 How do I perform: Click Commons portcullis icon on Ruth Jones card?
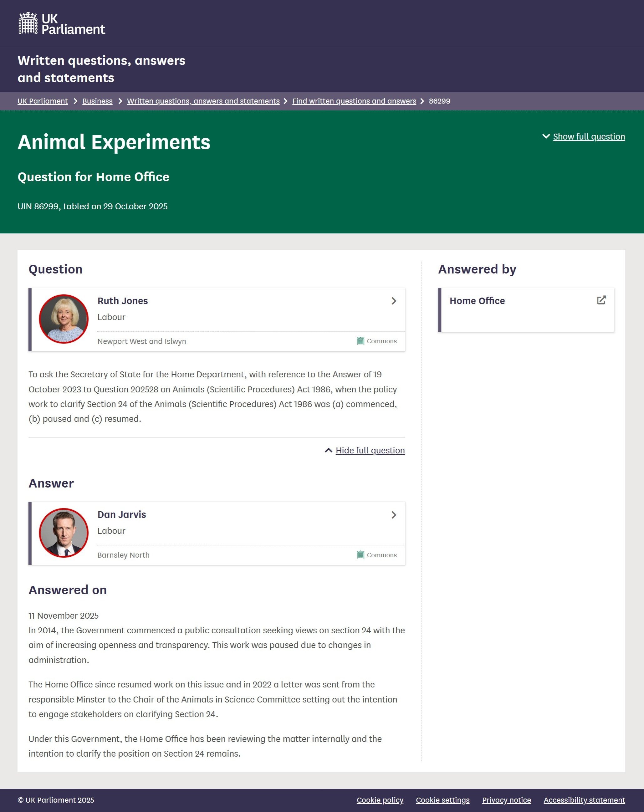(x=360, y=341)
